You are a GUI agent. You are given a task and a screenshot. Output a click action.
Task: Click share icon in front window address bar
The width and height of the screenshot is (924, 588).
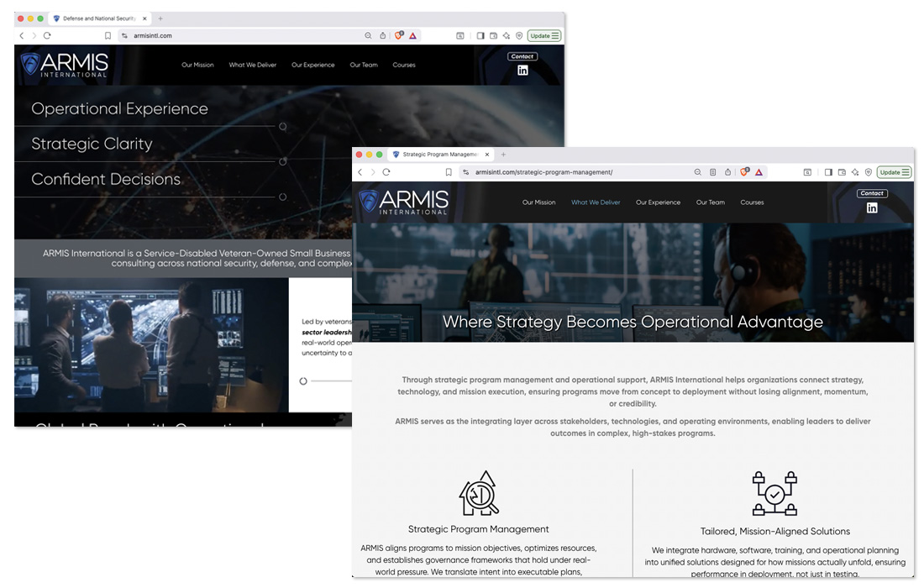click(x=727, y=172)
